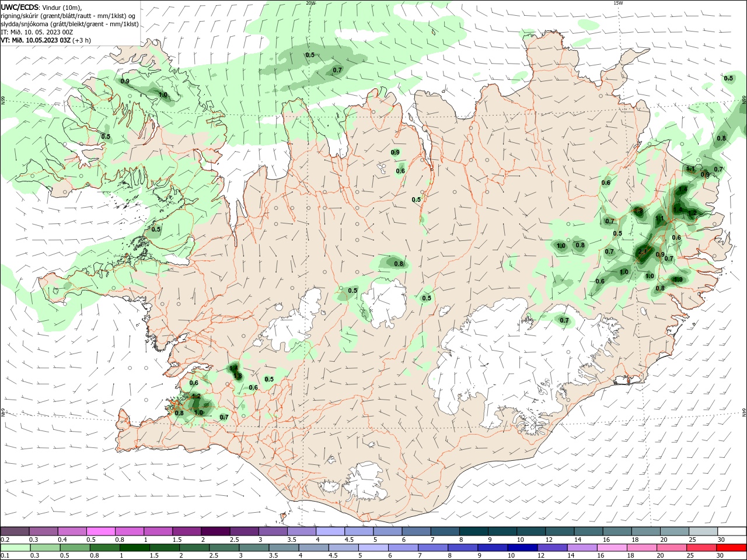Image resolution: width=747 pixels, height=560 pixels.
Task: Click the purple swatch at 12 in lower legend row
Action: pyautogui.click(x=552, y=548)
